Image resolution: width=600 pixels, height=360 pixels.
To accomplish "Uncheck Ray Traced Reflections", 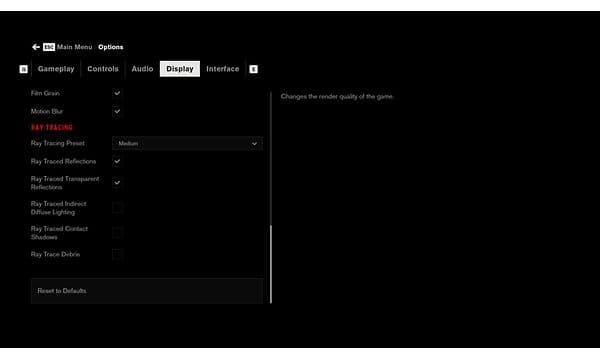I will [117, 161].
